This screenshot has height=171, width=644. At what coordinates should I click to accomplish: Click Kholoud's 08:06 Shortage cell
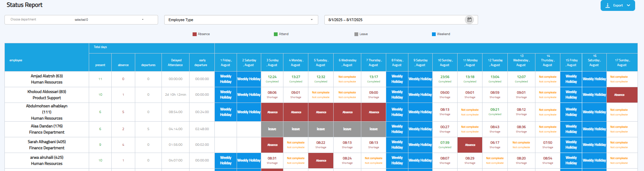(x=272, y=95)
